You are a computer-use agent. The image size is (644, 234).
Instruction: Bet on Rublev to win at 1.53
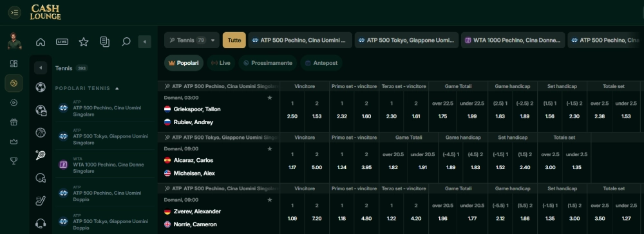click(317, 111)
